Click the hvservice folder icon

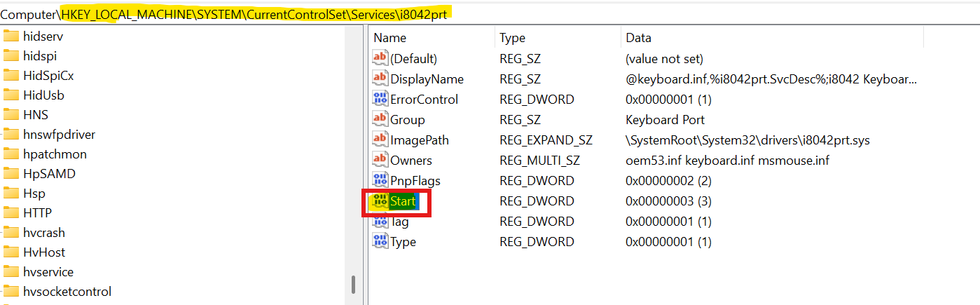click(11, 272)
